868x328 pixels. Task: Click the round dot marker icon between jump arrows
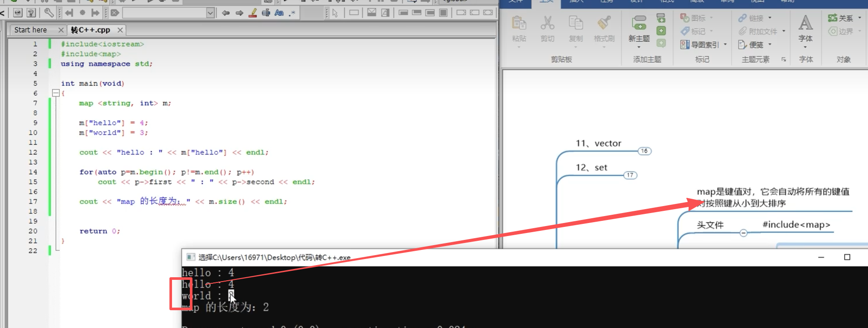(x=83, y=13)
